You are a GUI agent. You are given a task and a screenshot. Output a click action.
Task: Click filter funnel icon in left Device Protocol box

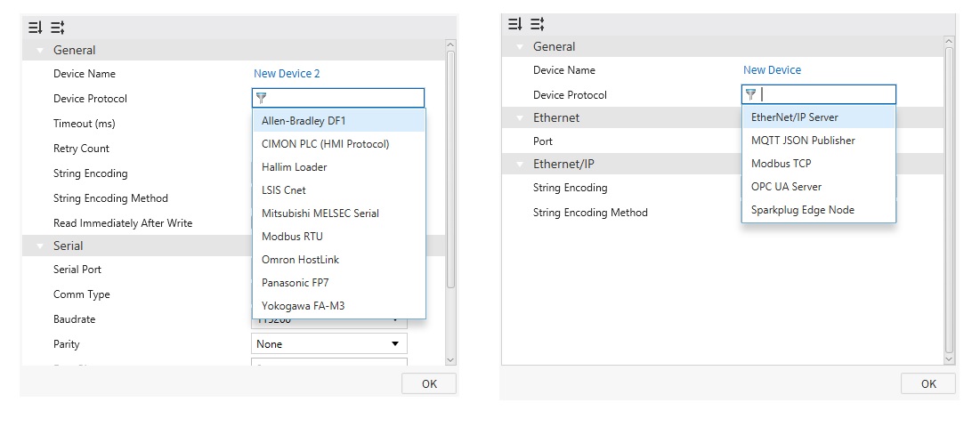[262, 98]
